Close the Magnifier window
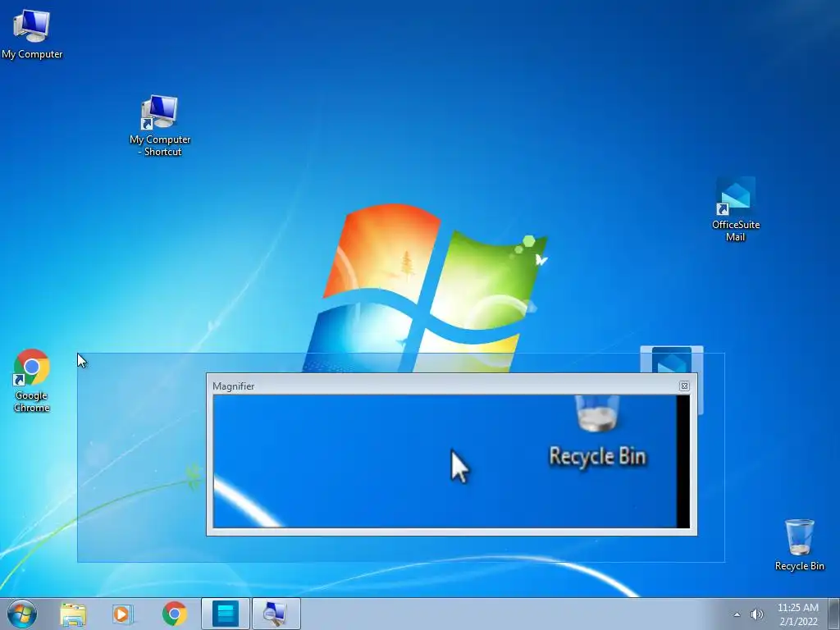The image size is (840, 630). pyautogui.click(x=684, y=386)
